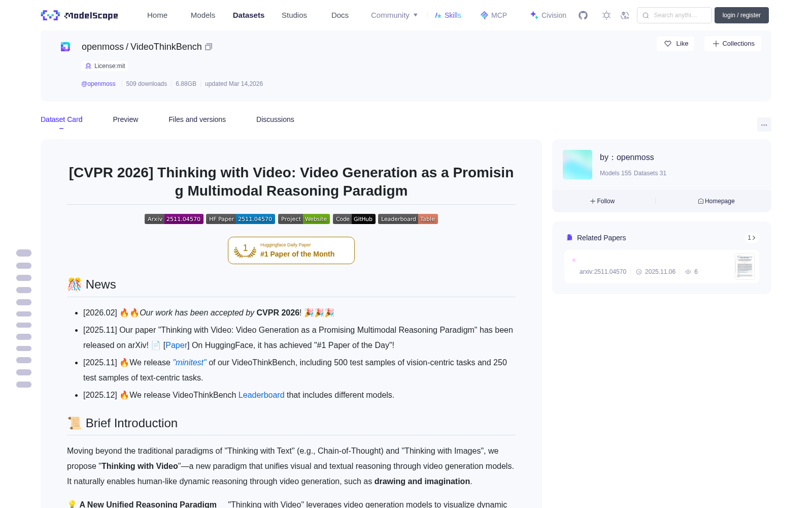
Task: Focus the Search anything input field
Action: tap(674, 15)
